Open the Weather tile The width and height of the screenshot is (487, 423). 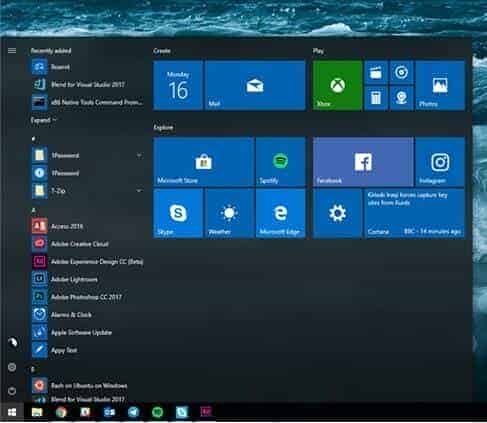click(229, 213)
